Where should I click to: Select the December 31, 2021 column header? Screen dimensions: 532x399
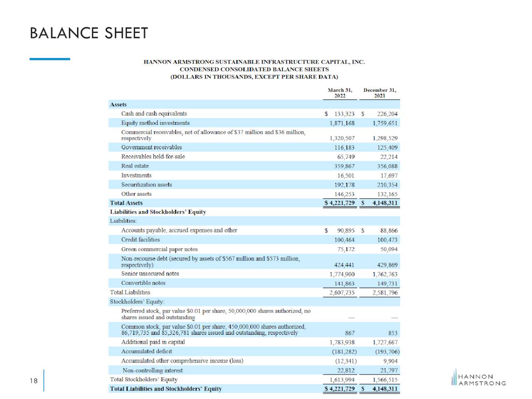pyautogui.click(x=379, y=93)
